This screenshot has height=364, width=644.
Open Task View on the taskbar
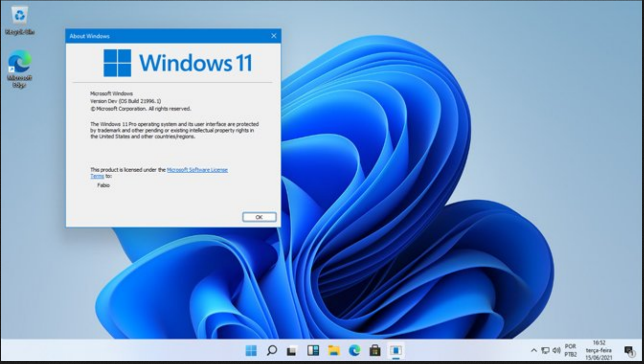[x=292, y=351]
